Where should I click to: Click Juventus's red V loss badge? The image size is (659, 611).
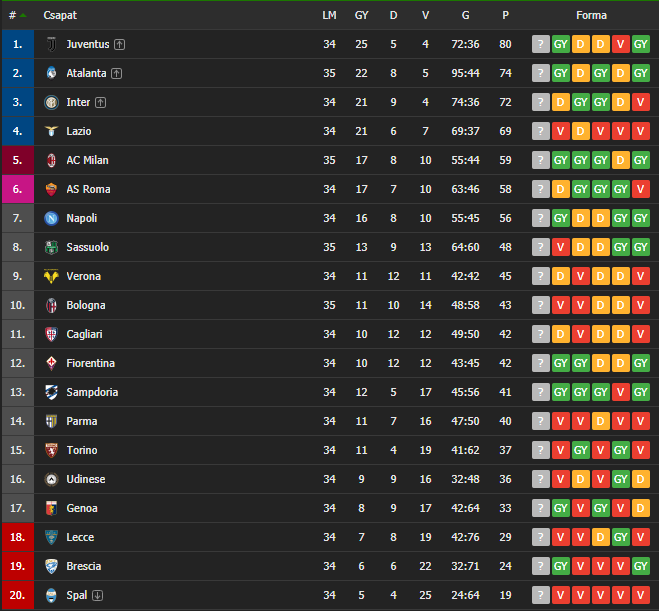(x=620, y=44)
